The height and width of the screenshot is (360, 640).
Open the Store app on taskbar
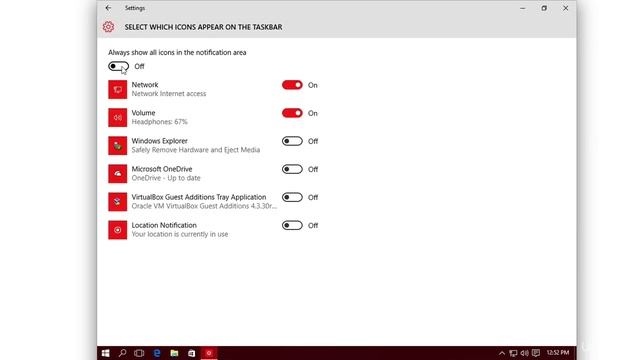point(191,353)
